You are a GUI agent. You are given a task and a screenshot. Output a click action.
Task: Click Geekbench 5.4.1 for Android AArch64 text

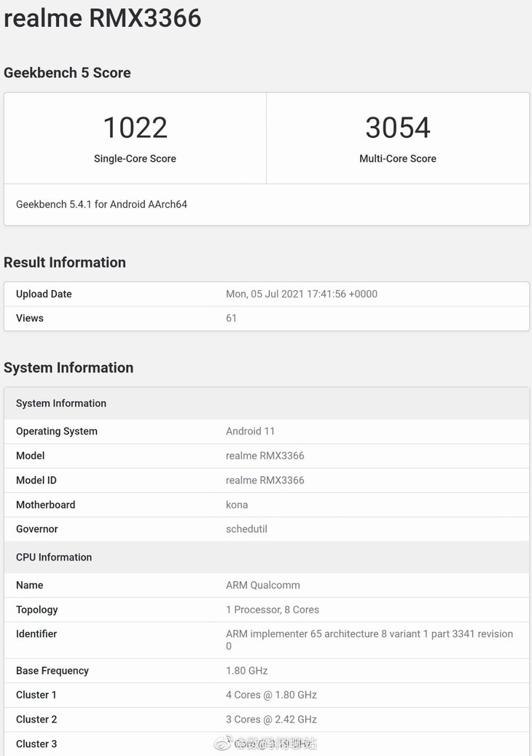[x=101, y=205]
